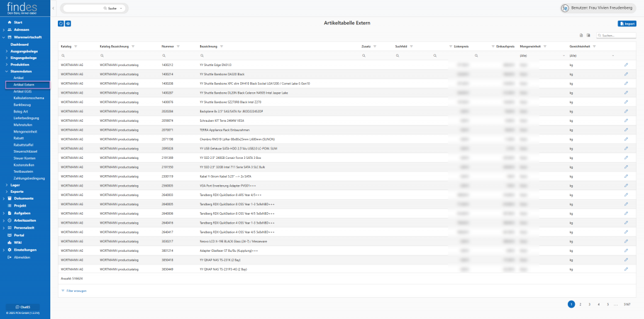Click the refresh icon above the table

60,23
